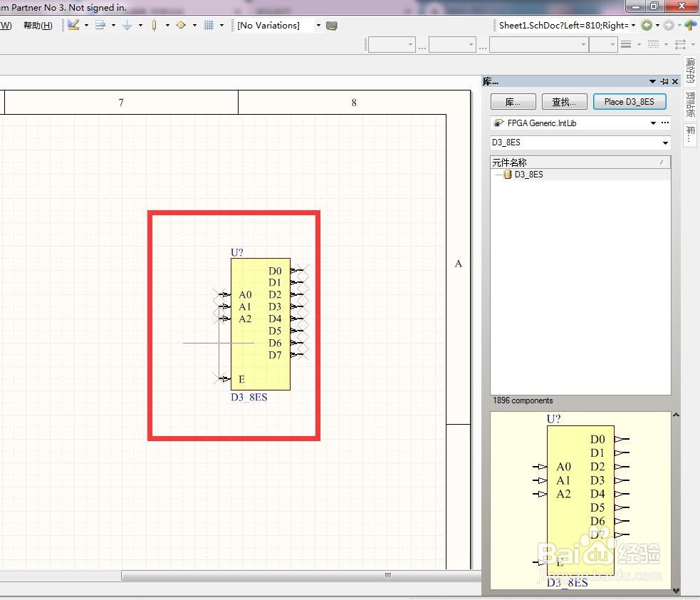Image resolution: width=700 pixels, height=600 pixels.
Task: Click the grey navigate forward icon
Action: coord(668,26)
